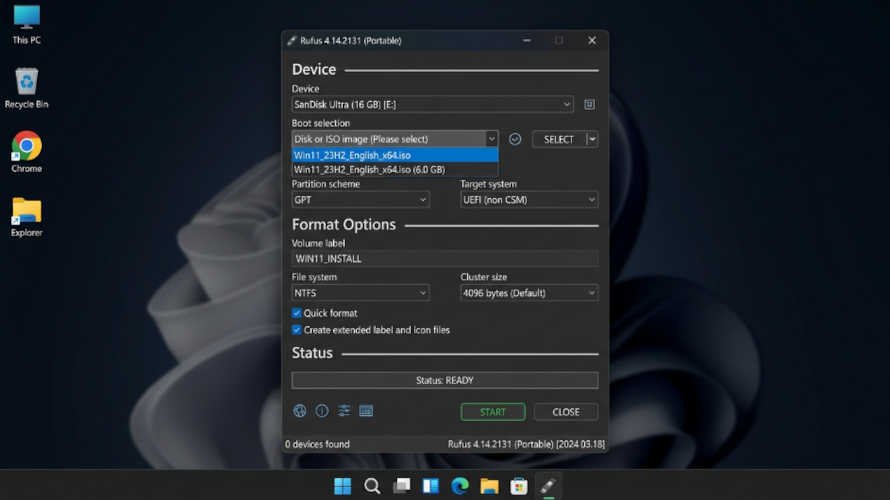Click the checksum checkmark icon
This screenshot has height=500, width=890.
(515, 139)
